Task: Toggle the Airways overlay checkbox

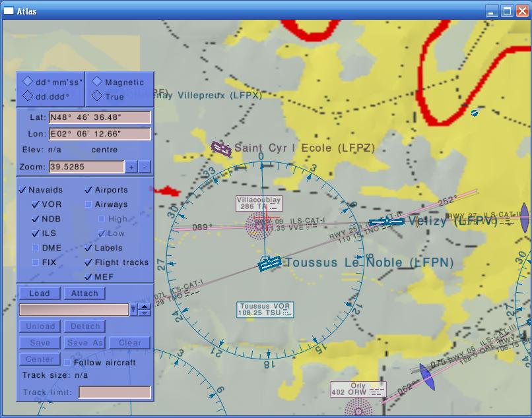Action: [88, 204]
